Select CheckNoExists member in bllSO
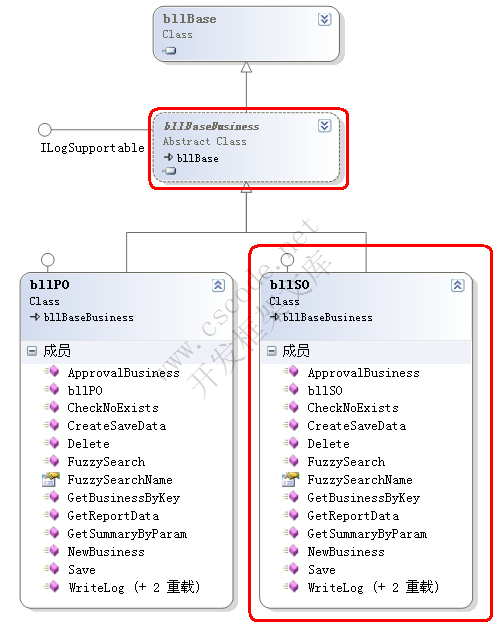This screenshot has height=627, width=500. pyautogui.click(x=353, y=408)
